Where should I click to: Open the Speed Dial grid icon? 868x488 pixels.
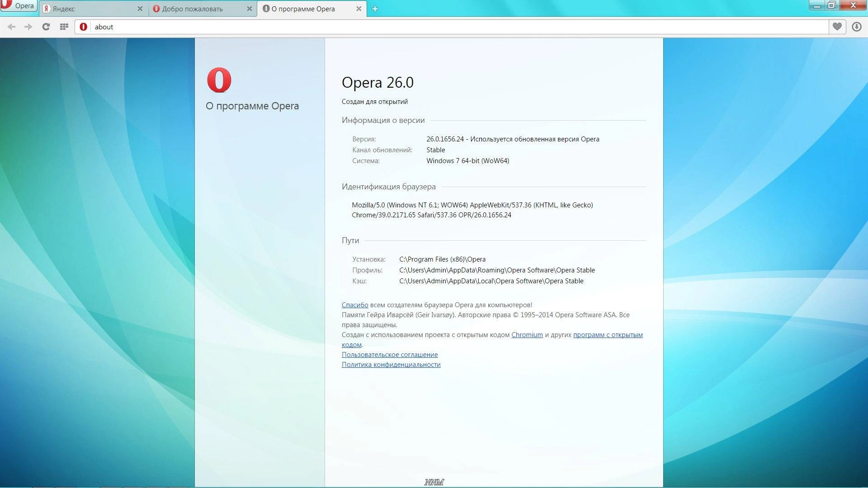click(64, 27)
